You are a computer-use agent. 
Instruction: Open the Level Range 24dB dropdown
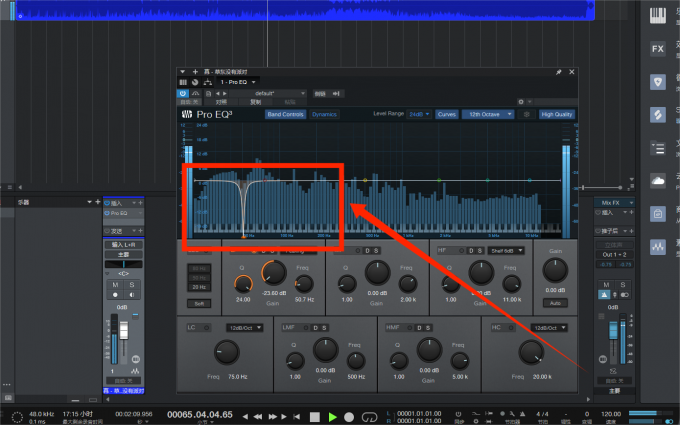coord(419,114)
